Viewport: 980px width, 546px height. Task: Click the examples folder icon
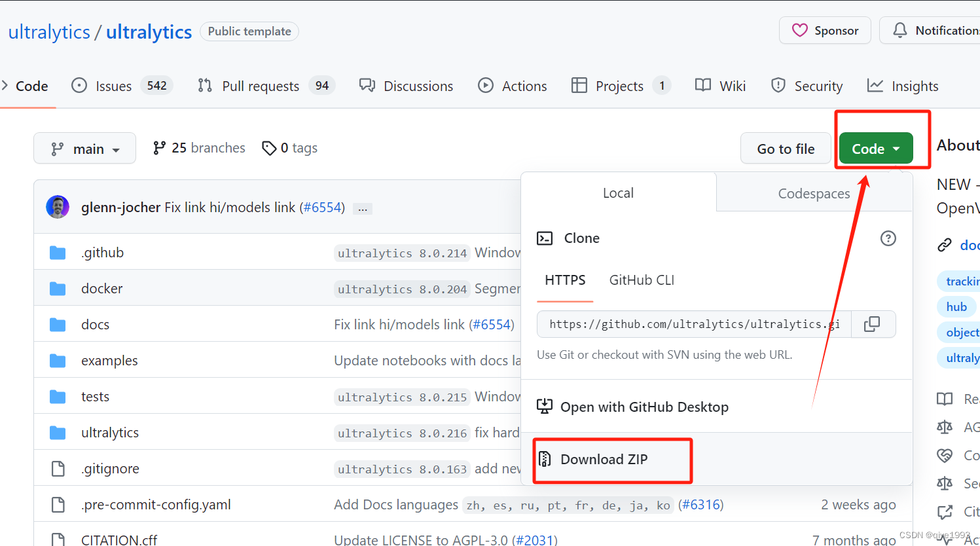58,361
